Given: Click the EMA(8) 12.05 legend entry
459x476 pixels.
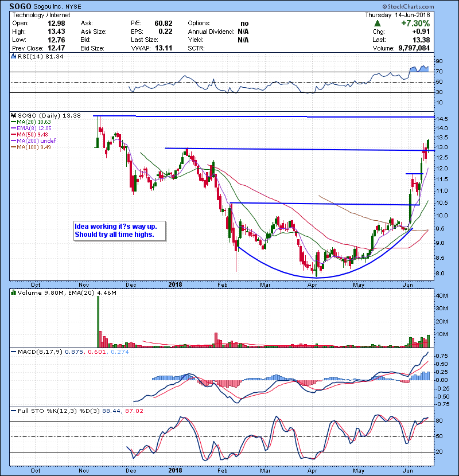Looking at the screenshot, I should (x=31, y=128).
